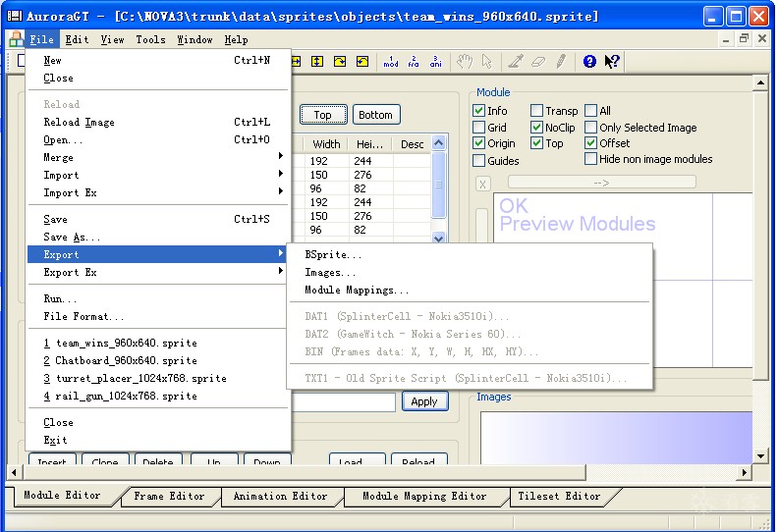Select Reload Image in File menu

(158, 122)
